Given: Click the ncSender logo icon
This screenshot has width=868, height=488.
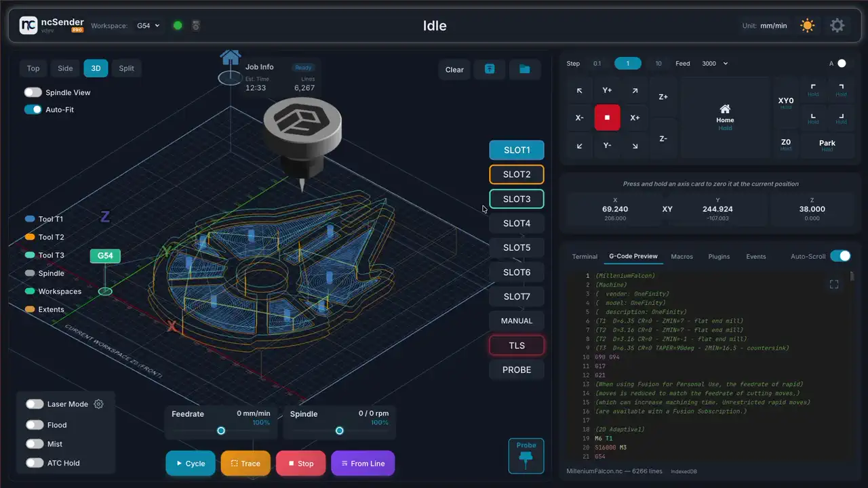Looking at the screenshot, I should tap(28, 26).
